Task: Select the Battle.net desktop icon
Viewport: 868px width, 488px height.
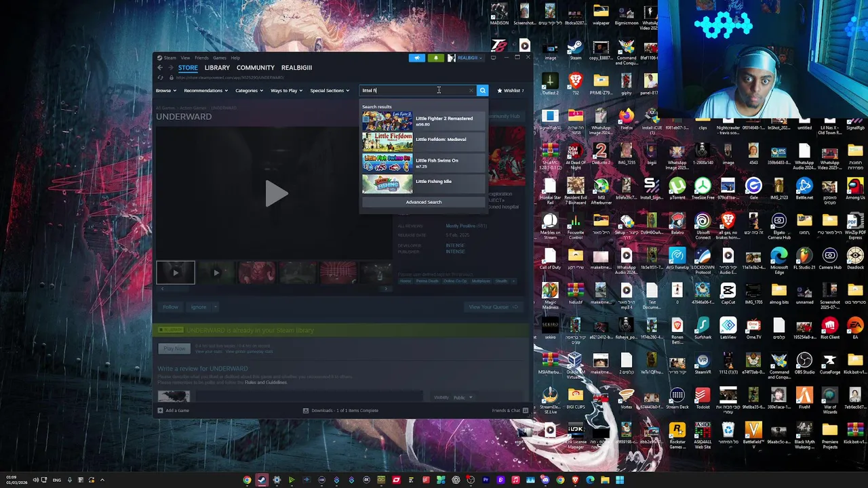Action: tap(804, 188)
